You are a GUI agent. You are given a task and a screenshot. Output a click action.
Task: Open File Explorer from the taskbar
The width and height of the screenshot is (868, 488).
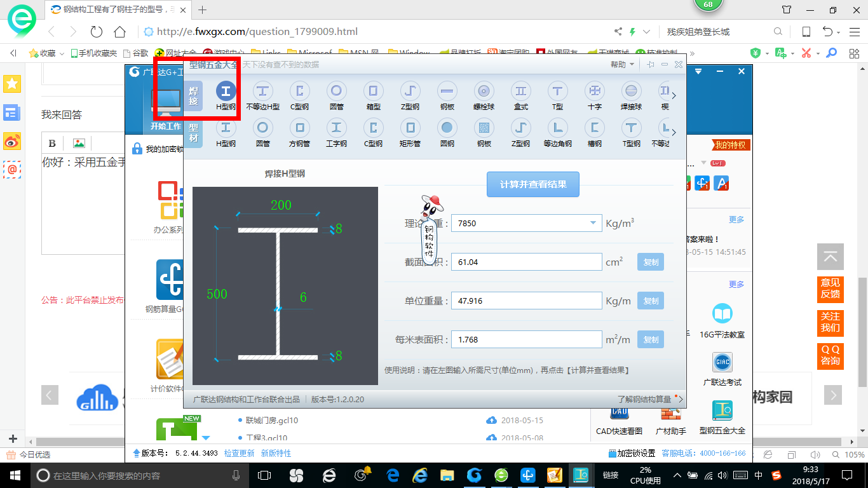[x=447, y=475]
